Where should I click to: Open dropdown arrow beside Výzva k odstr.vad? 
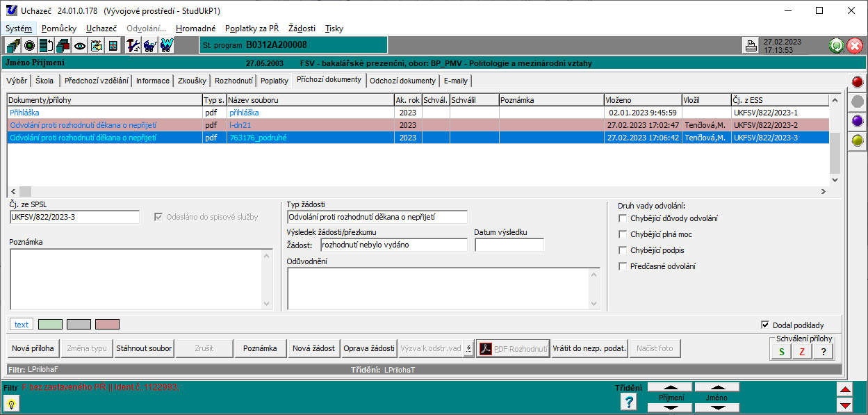(x=469, y=348)
